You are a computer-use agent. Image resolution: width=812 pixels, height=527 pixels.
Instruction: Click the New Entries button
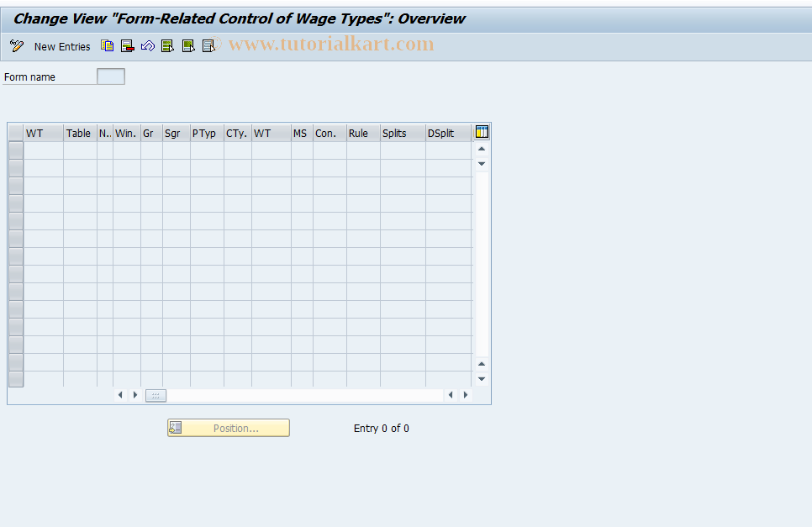pyautogui.click(x=62, y=46)
